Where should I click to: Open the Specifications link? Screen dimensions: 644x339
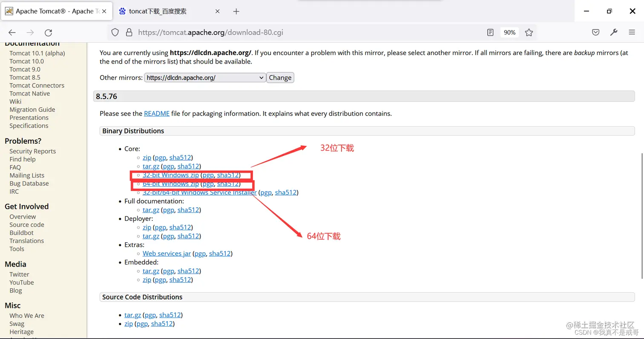coord(29,126)
